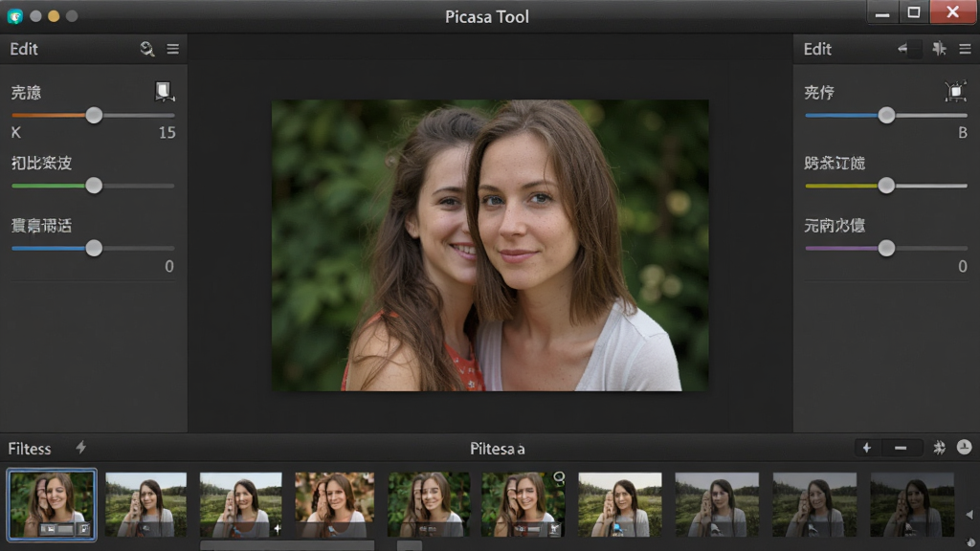Image resolution: width=980 pixels, height=551 pixels.
Task: Open the hamburger menu in the right Edit panel
Action: pyautogui.click(x=965, y=49)
